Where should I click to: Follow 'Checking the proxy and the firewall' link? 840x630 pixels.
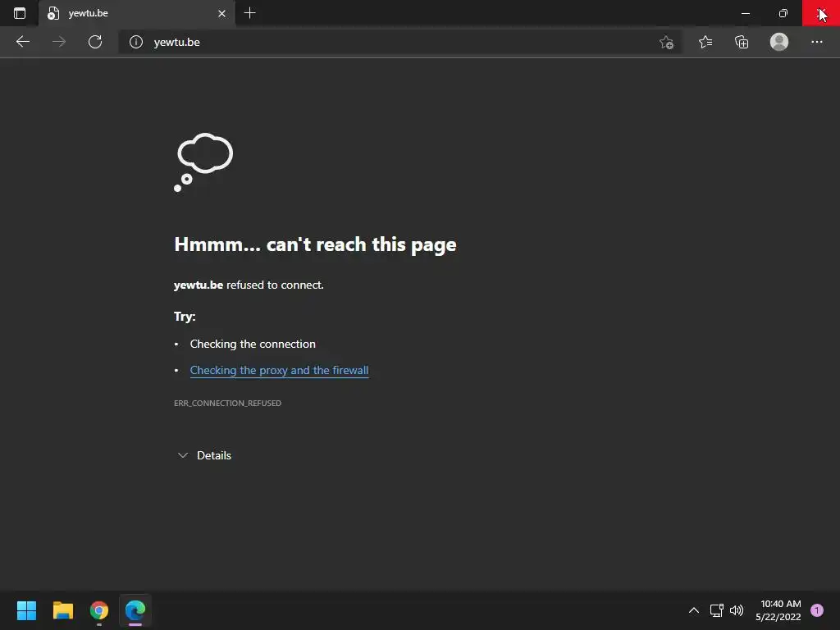[x=279, y=370]
